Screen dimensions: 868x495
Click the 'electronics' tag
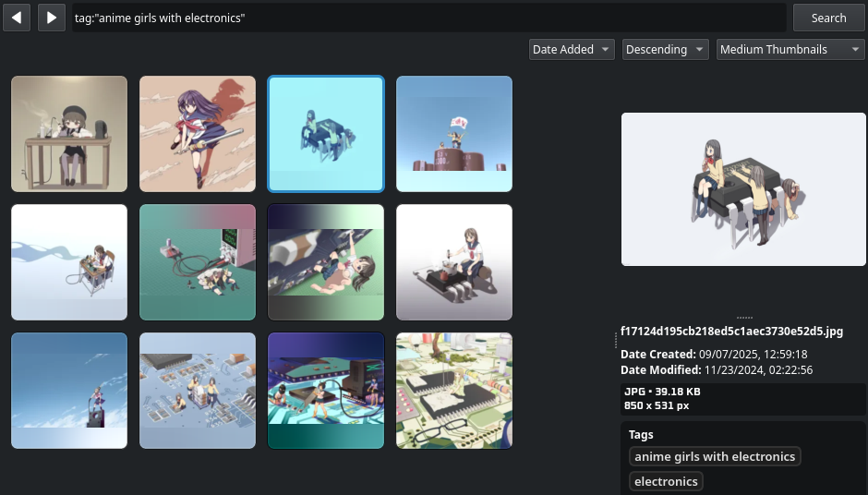pyautogui.click(x=666, y=481)
